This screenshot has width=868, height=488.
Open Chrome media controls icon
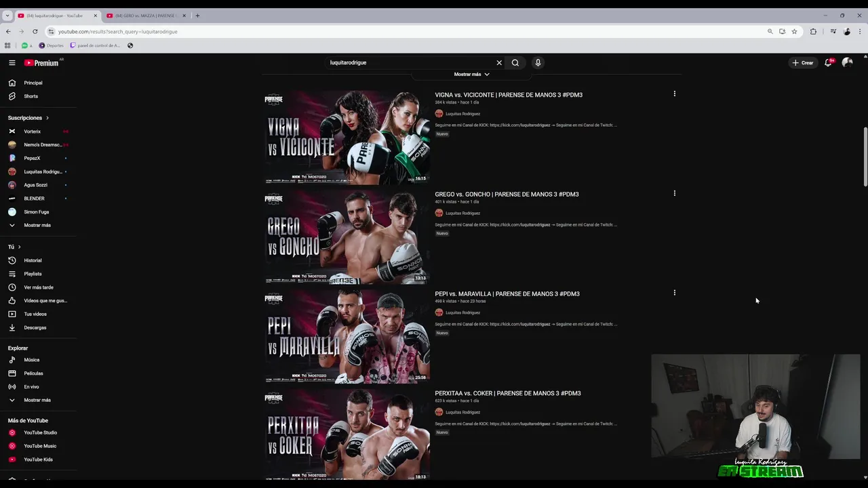point(833,31)
